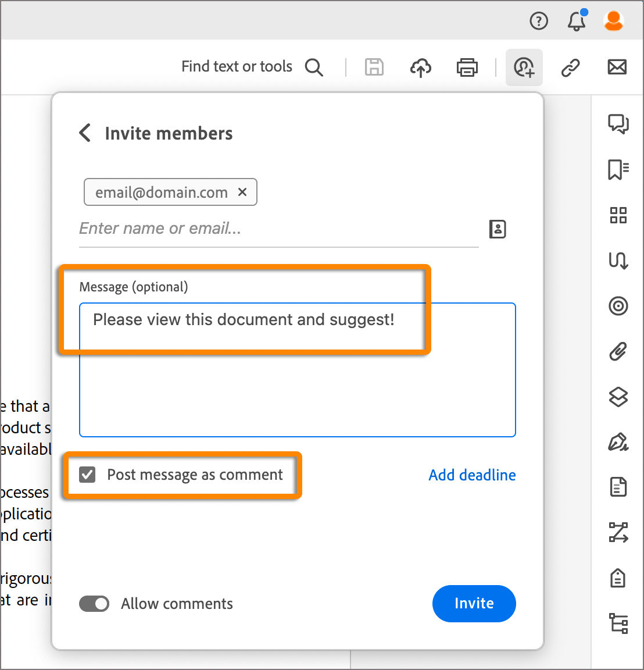
Task: Show the Page thumbnails panel
Action: click(x=618, y=215)
